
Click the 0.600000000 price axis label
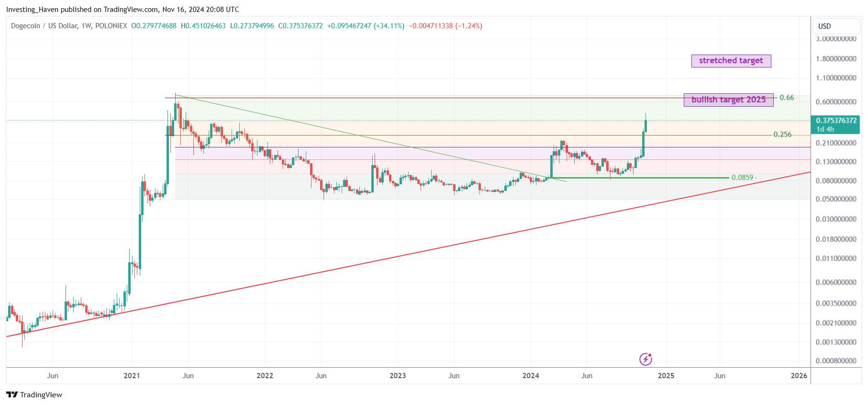pos(836,102)
